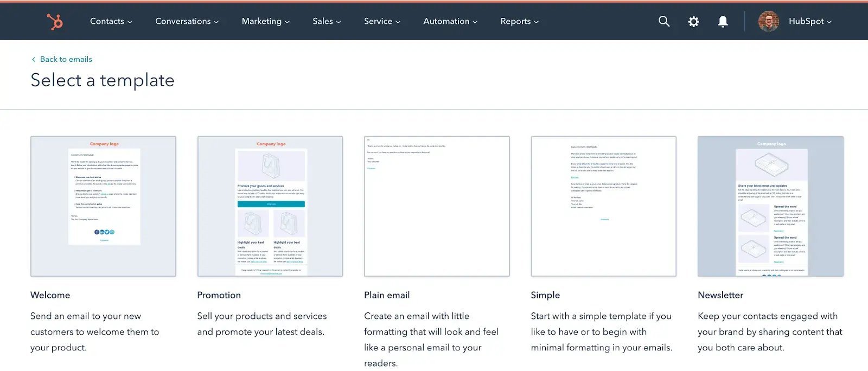Click the Newsletter template title
Image resolution: width=868 pixels, height=371 pixels.
point(720,295)
